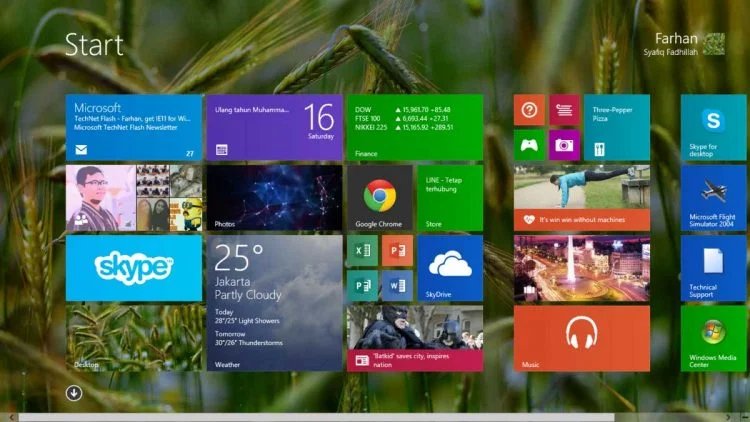Screen dimensions: 750x422
Task: Open the Photos tile
Action: [x=275, y=198]
